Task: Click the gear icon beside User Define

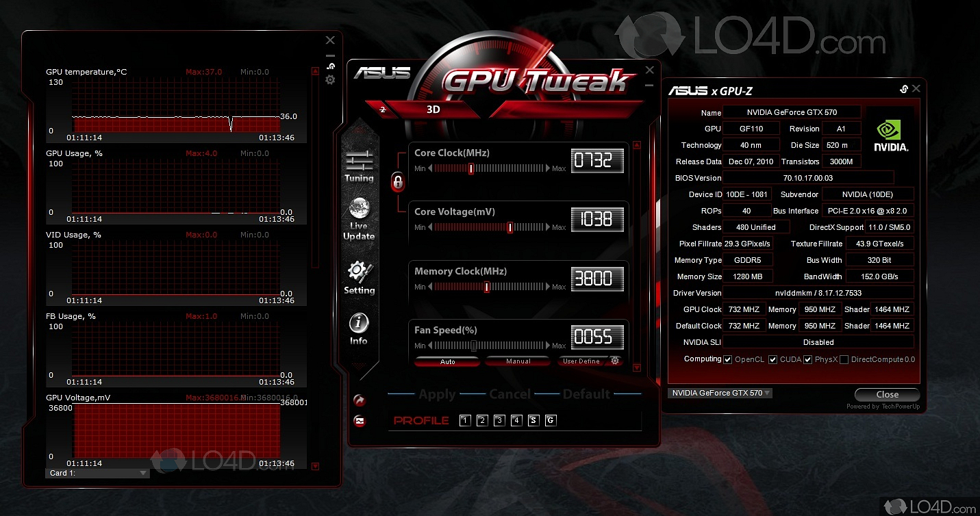Action: (615, 361)
